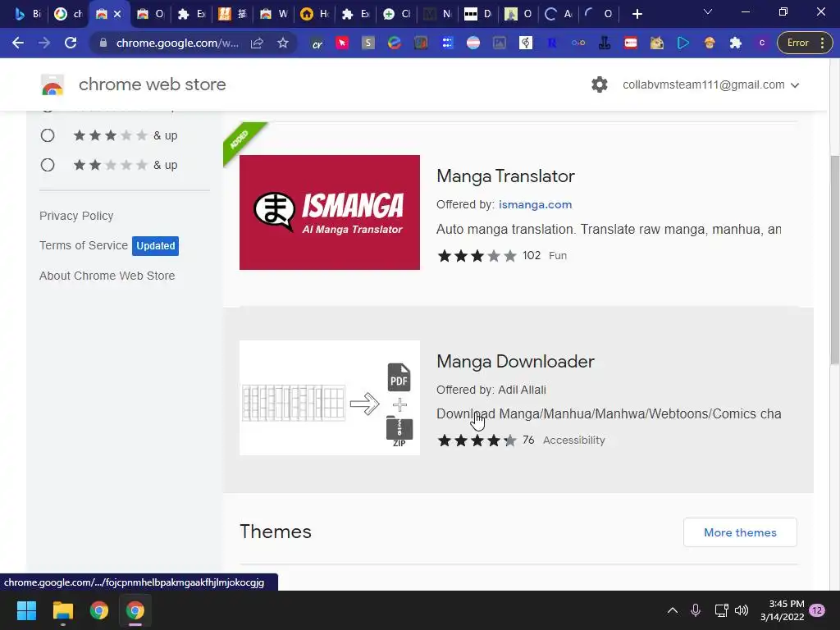The width and height of the screenshot is (840, 630).
Task: Switch to the 'ch' tab
Action: (x=69, y=14)
